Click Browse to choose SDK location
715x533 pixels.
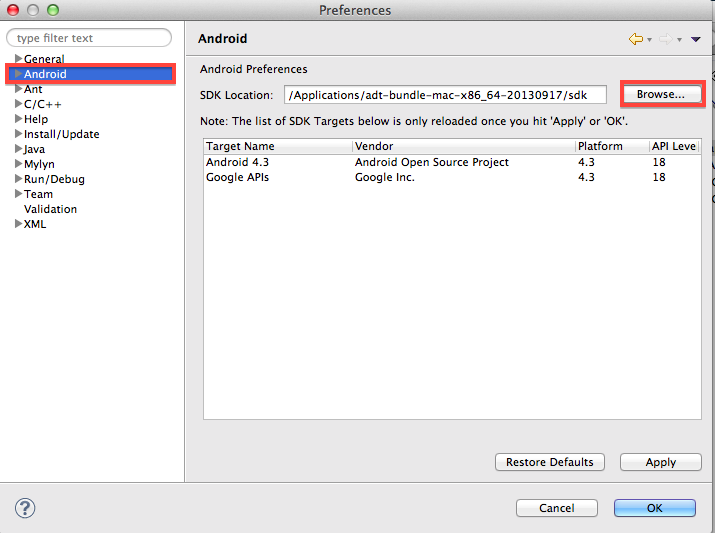[661, 94]
